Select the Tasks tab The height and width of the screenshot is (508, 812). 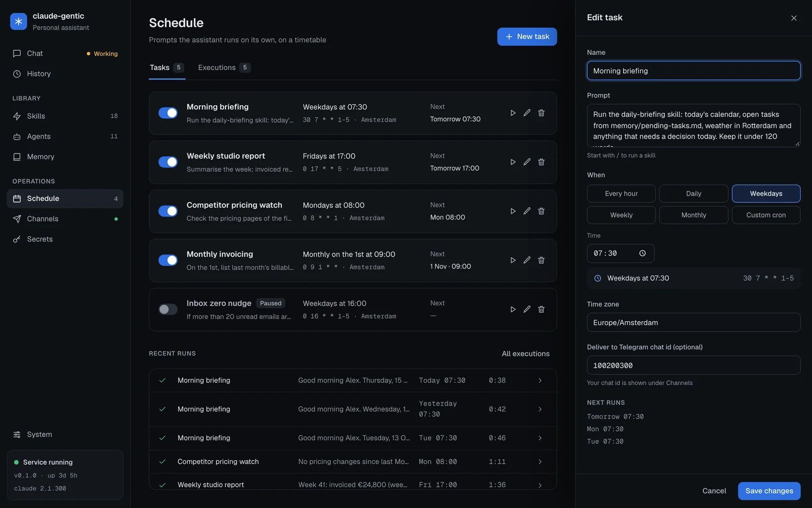166,68
